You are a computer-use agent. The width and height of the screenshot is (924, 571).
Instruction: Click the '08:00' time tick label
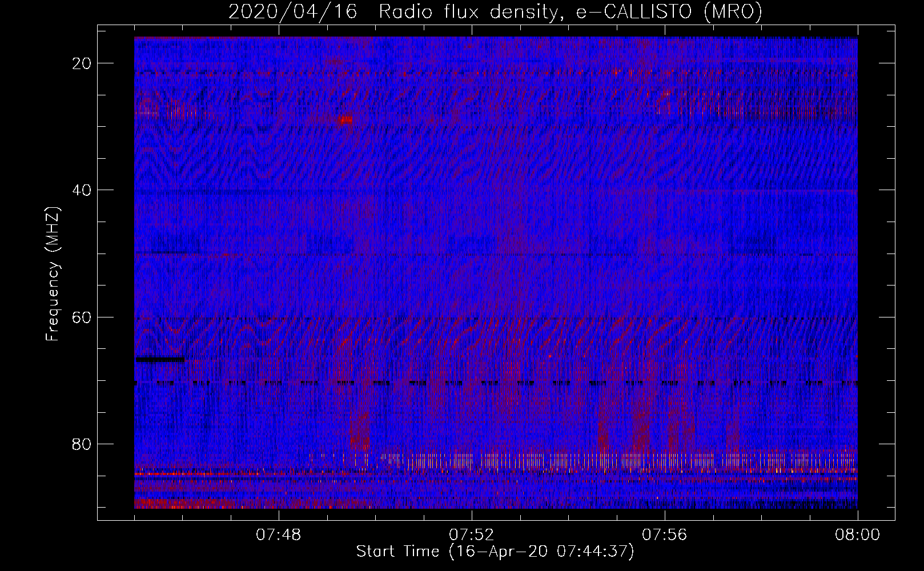point(858,535)
